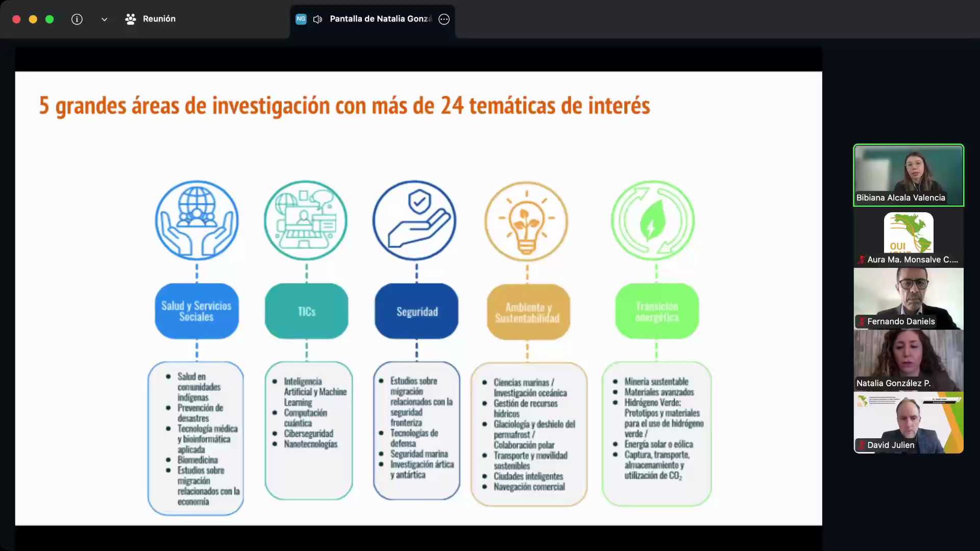Click the NG presenter avatar badge

[x=301, y=19]
